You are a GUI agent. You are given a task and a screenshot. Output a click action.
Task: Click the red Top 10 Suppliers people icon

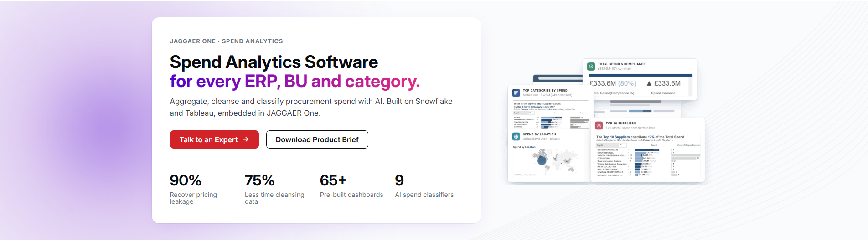point(599,125)
